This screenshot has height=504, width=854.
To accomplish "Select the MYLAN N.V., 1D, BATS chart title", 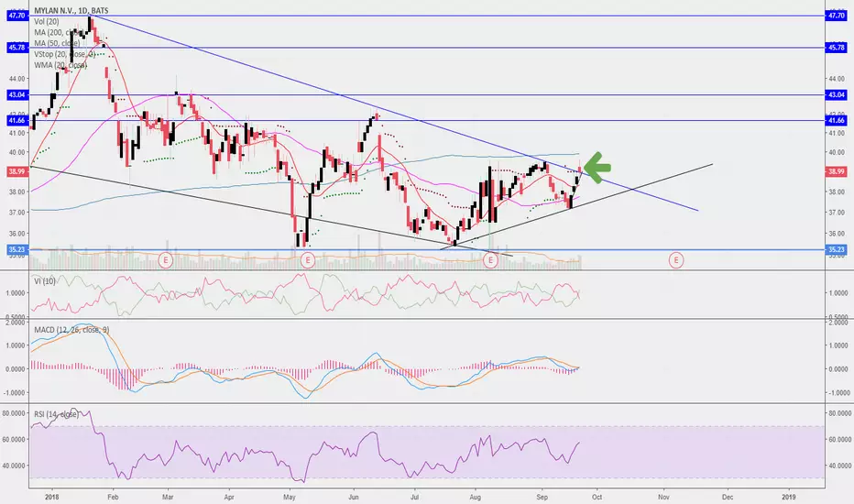I will (x=71, y=10).
